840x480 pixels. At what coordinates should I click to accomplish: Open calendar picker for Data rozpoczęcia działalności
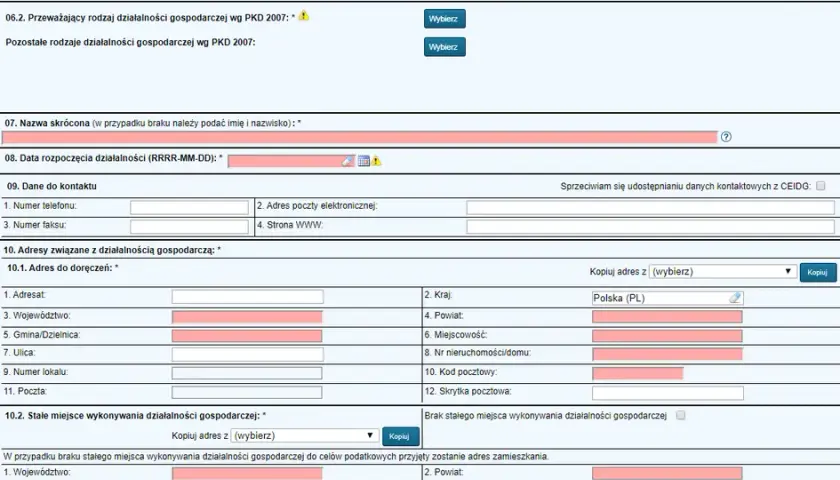tap(364, 161)
